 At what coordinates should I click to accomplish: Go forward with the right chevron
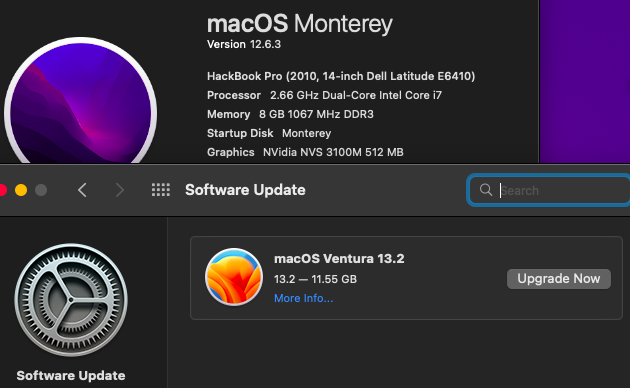click(119, 190)
